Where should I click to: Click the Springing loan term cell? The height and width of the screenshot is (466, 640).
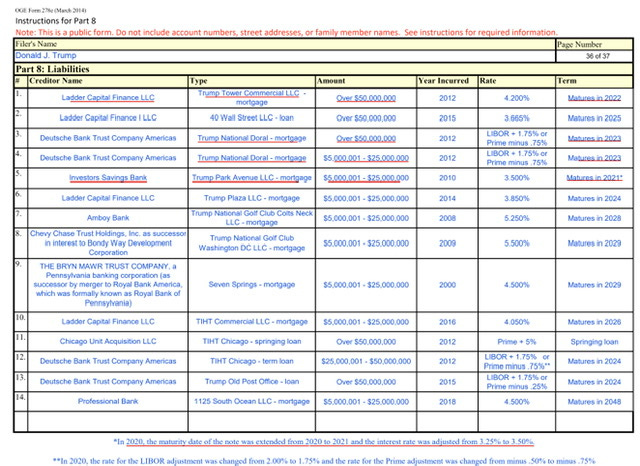(x=594, y=342)
